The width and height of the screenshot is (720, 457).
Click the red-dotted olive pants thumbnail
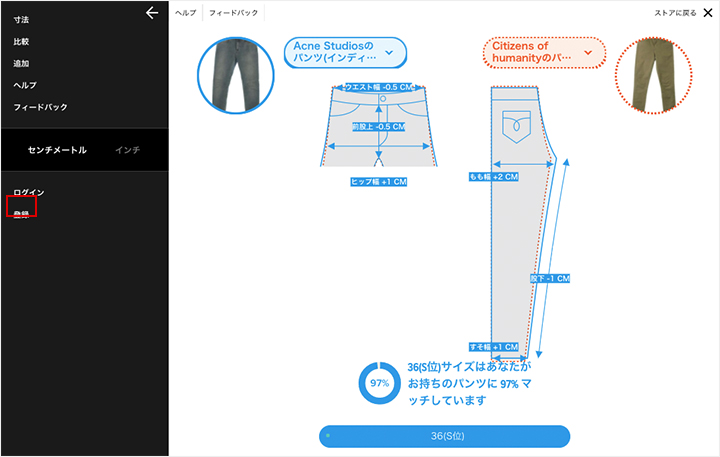tap(653, 75)
